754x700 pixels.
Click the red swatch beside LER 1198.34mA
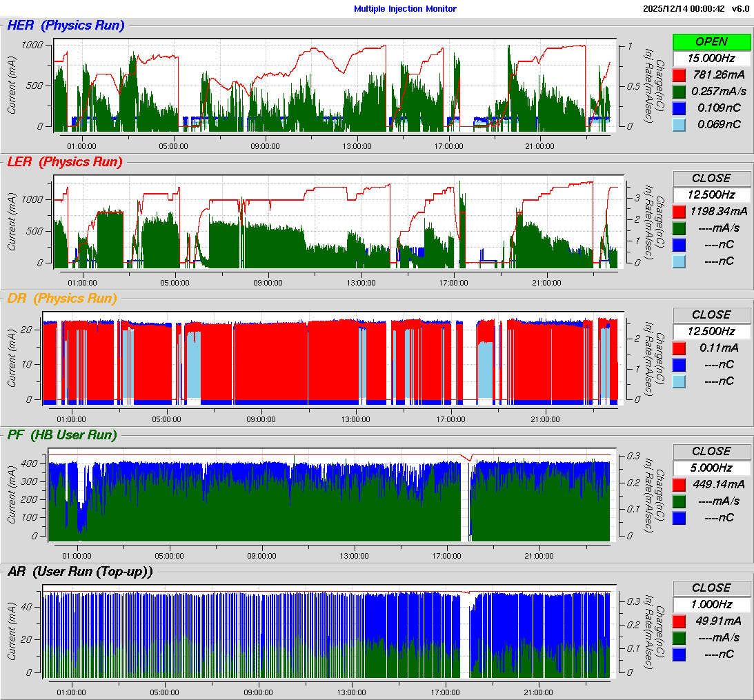[x=679, y=211]
